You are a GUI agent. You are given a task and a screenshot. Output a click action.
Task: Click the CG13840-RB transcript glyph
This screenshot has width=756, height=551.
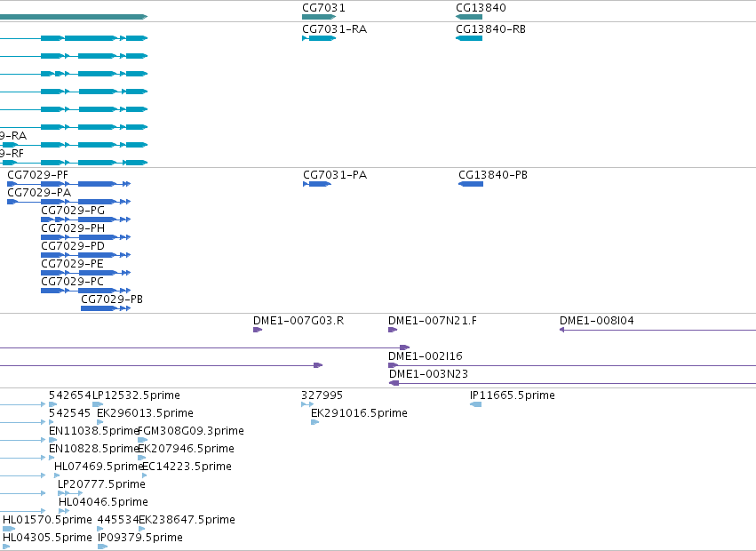tap(469, 38)
